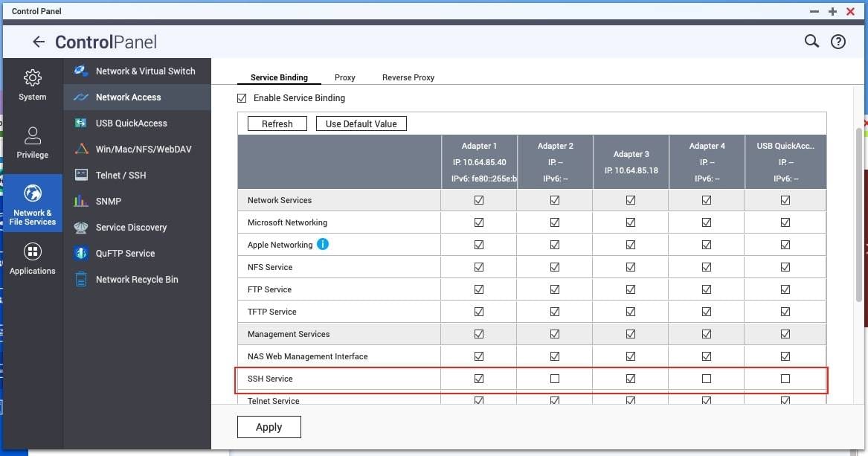Viewport: 868px width, 456px height.
Task: Click the Network & Virtual Switch icon
Action: [x=81, y=71]
